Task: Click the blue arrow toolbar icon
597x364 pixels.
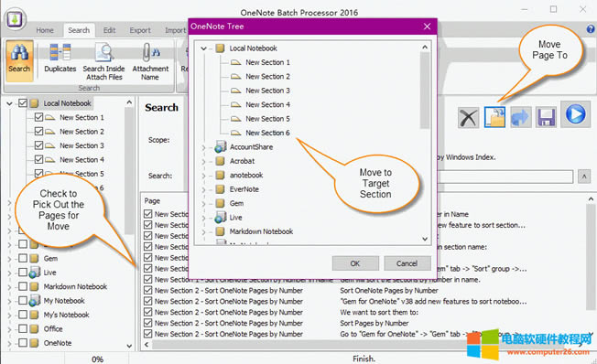Action: point(520,117)
